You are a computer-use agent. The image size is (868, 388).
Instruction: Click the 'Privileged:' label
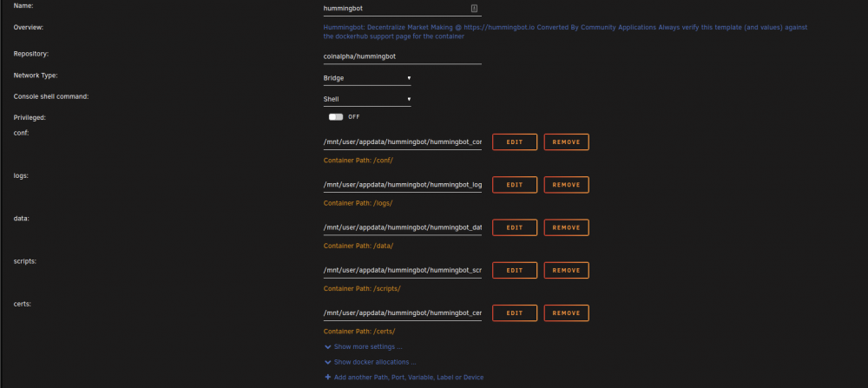click(30, 118)
